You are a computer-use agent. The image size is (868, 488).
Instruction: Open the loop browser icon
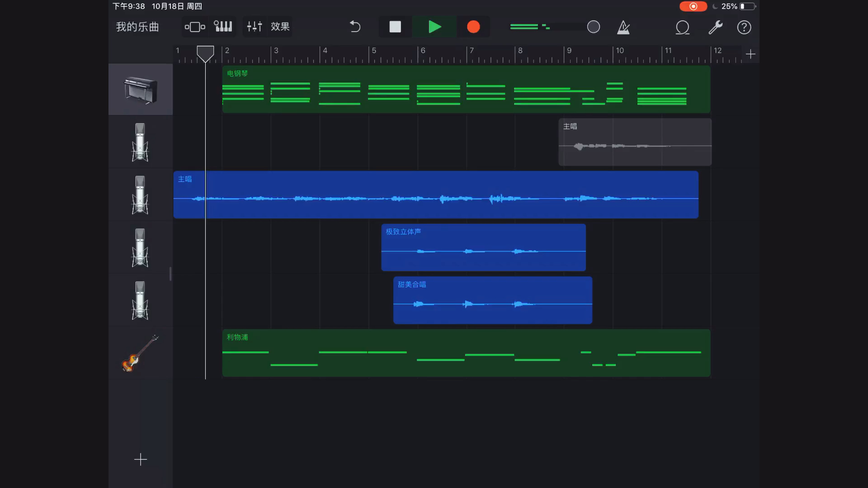[683, 27]
